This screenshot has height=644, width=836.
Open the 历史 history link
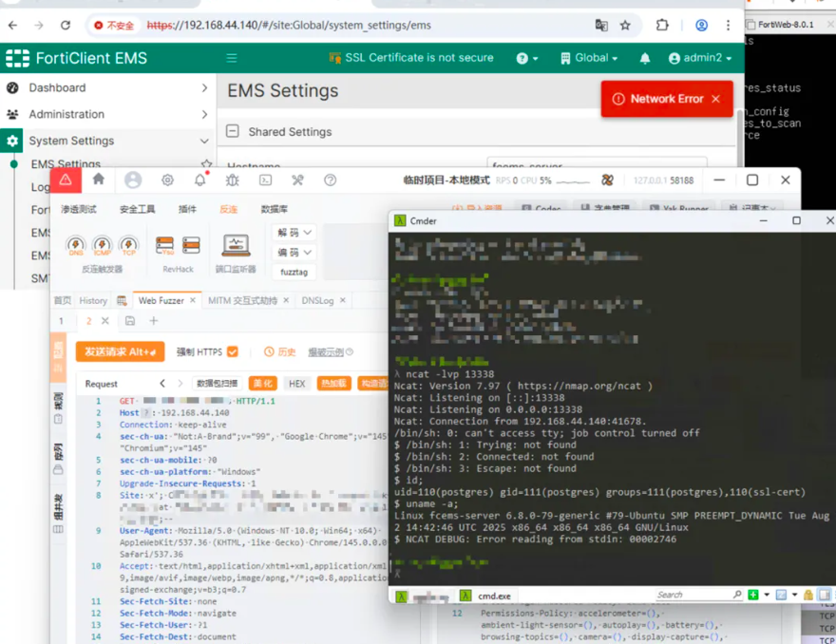pos(280,351)
